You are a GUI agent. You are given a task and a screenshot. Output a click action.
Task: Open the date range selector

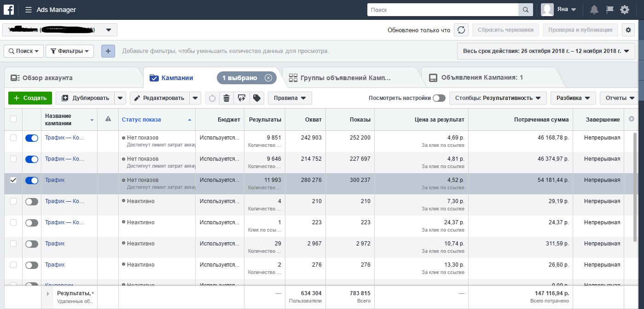(546, 51)
